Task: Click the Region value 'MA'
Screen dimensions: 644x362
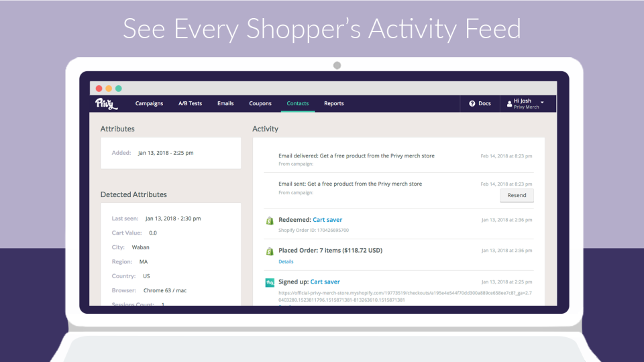Action: 144,261
